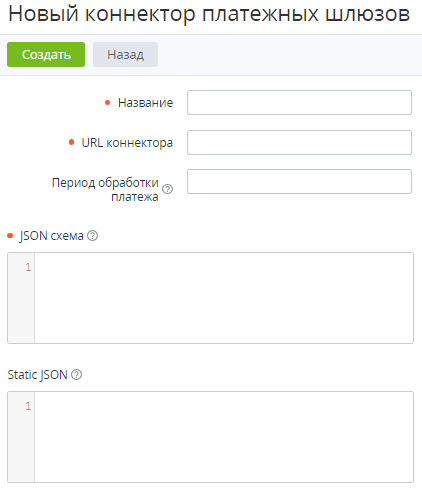
Task: Click the Период обработки платежа input
Action: pos(299,181)
